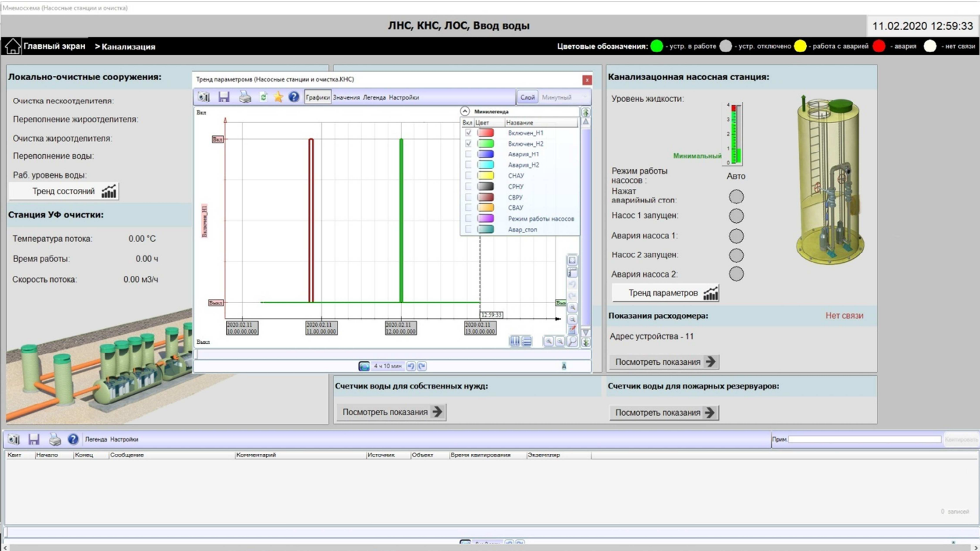Click the refresh icon in trend toolbar

click(264, 97)
